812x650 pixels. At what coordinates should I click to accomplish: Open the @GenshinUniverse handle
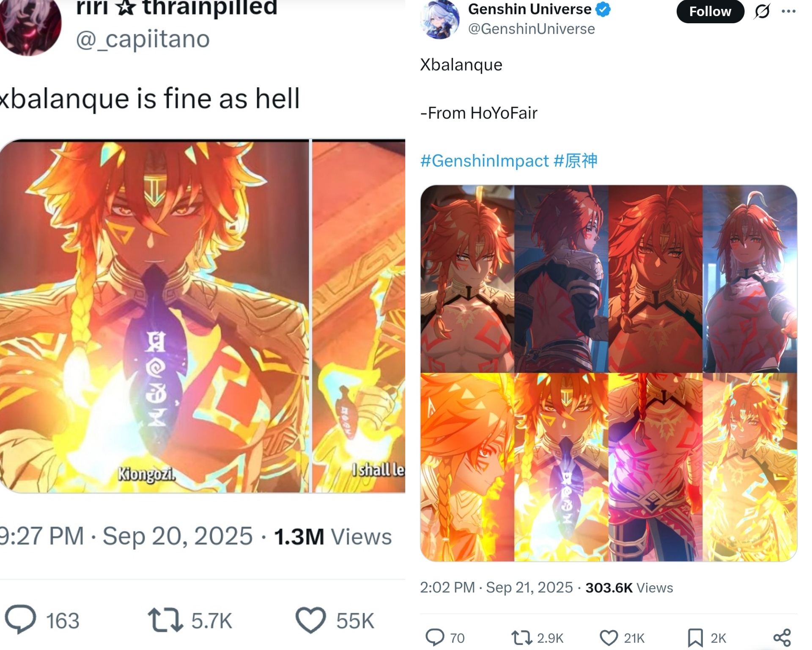click(531, 29)
